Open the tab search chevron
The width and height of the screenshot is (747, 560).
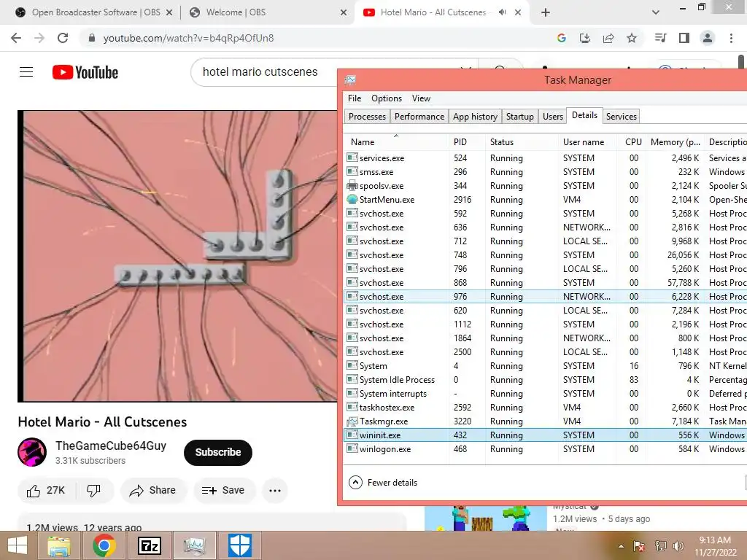point(656,12)
